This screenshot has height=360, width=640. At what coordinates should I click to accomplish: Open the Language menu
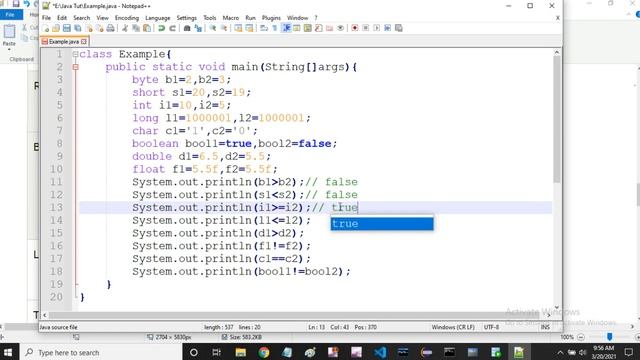[x=158, y=18]
